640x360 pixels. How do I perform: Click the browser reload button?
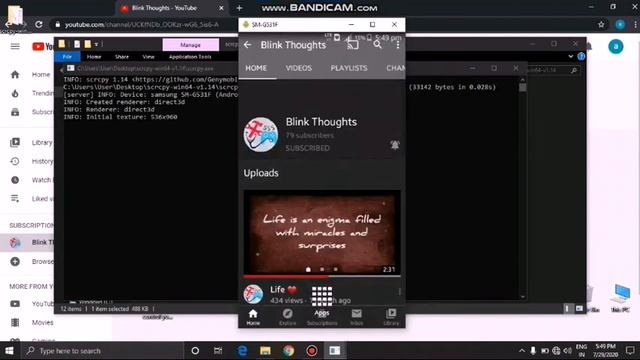pyautogui.click(x=39, y=24)
